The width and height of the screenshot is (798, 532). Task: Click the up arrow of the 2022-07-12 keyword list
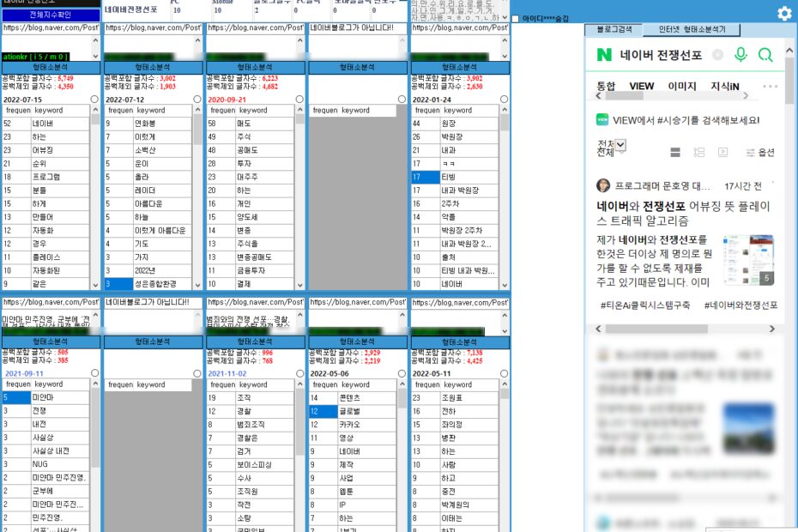(198, 110)
